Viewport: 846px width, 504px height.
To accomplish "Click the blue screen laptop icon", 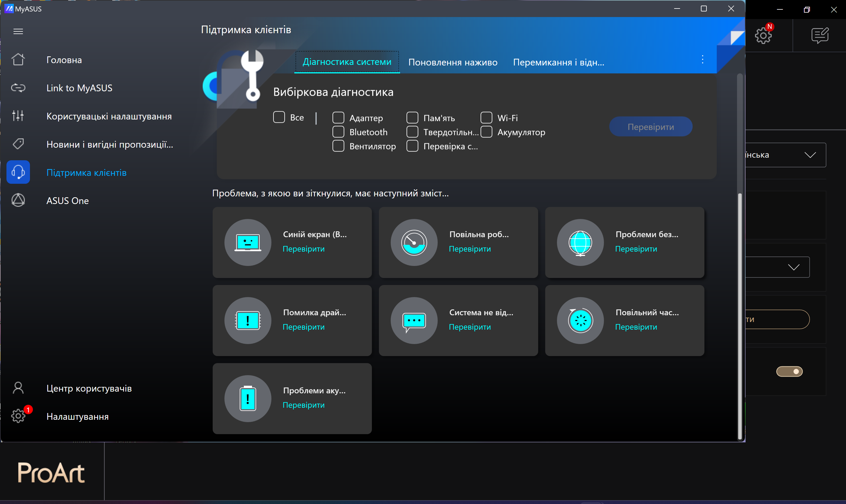I will 248,242.
